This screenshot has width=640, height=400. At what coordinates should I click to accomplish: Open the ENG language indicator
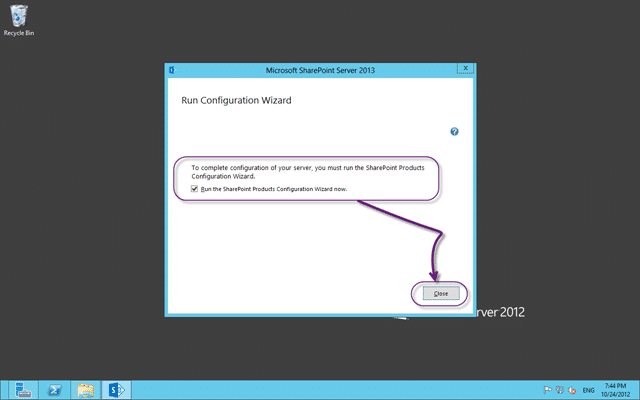pyautogui.click(x=588, y=391)
